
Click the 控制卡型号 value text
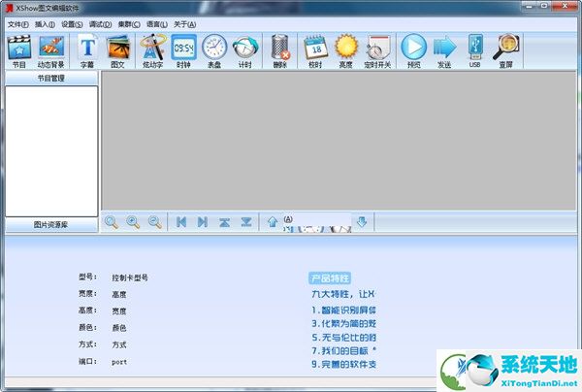[x=130, y=278]
